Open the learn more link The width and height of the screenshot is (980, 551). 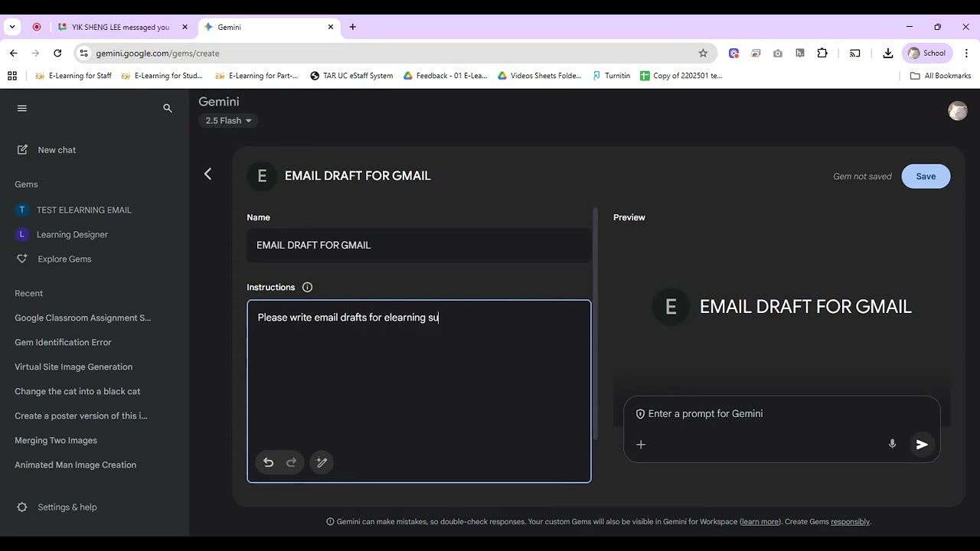click(759, 522)
